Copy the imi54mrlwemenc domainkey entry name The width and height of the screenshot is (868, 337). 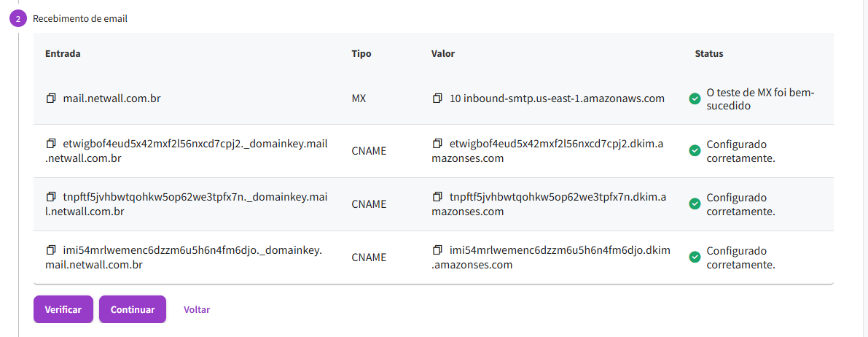point(51,250)
